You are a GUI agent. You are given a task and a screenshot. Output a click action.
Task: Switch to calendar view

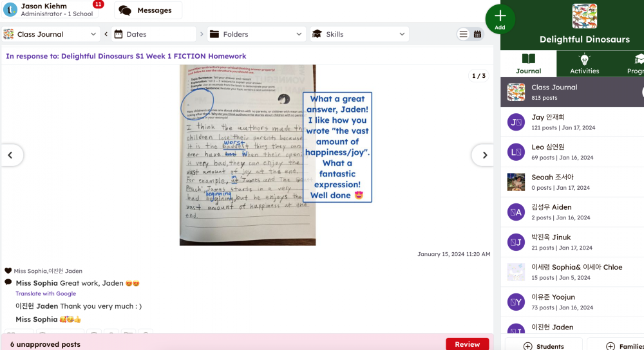tap(477, 34)
